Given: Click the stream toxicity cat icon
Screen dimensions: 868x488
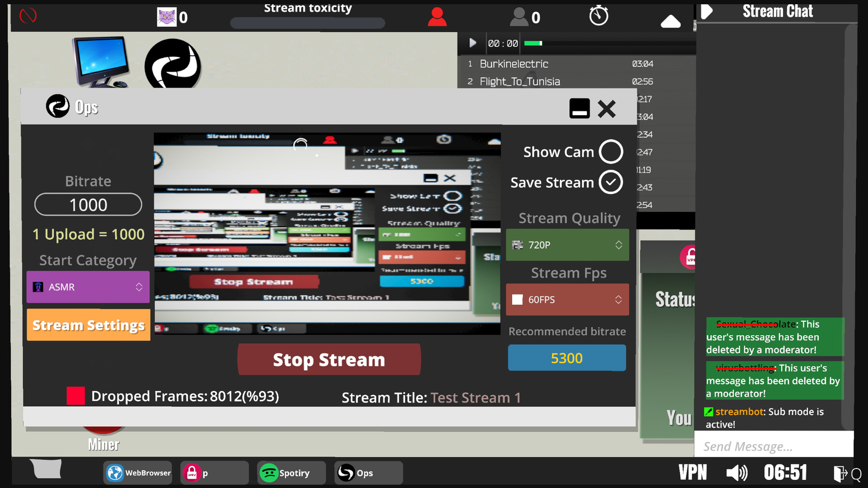Looking at the screenshot, I should [168, 16].
